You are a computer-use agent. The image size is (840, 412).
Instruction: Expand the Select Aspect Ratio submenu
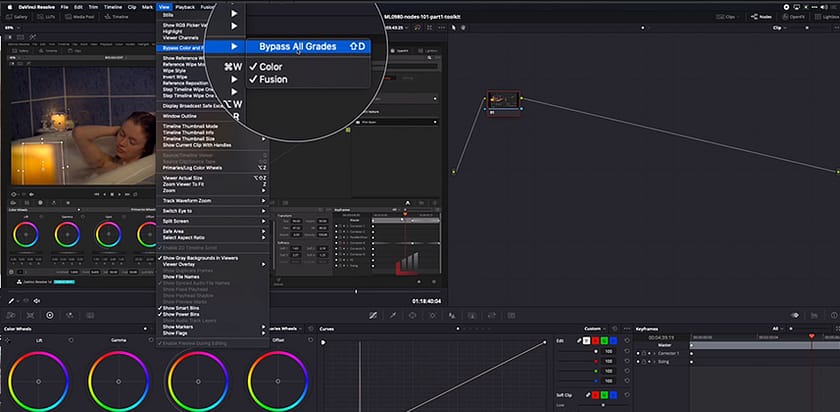point(212,237)
